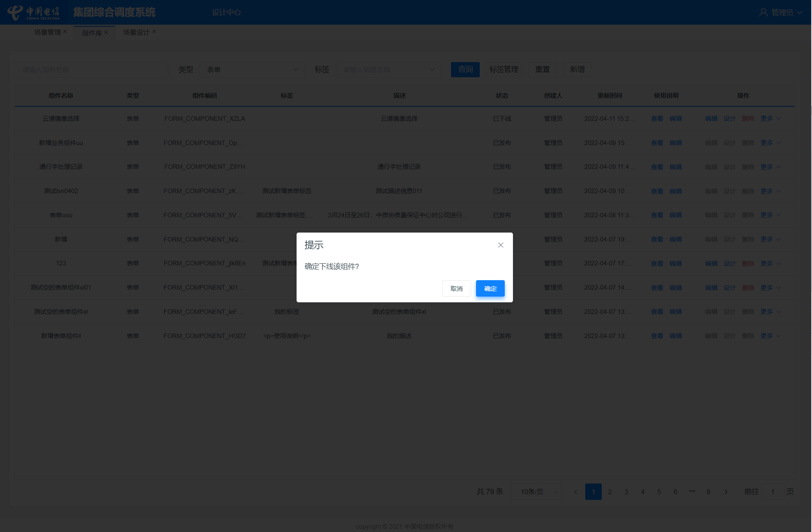The height and width of the screenshot is (532, 812).
Task: Close the 场景管理 tab via X icon
Action: click(x=65, y=32)
